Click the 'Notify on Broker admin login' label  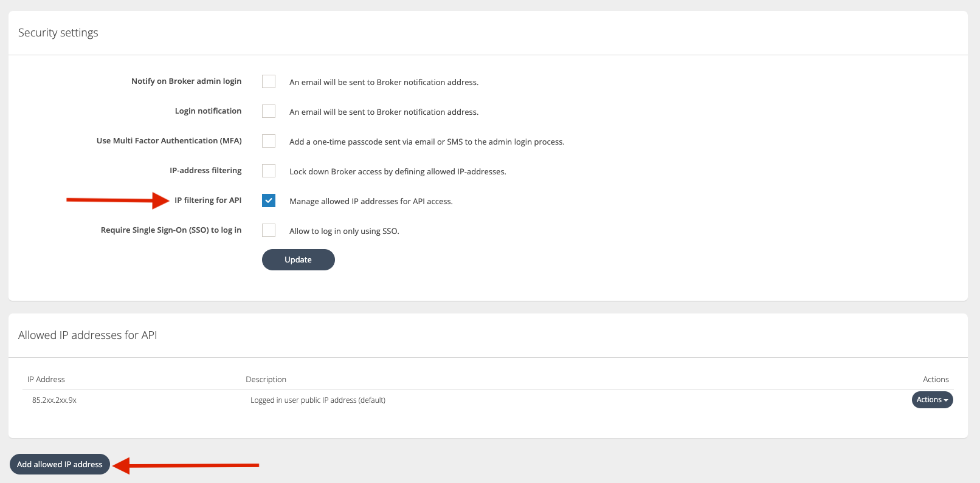point(186,81)
